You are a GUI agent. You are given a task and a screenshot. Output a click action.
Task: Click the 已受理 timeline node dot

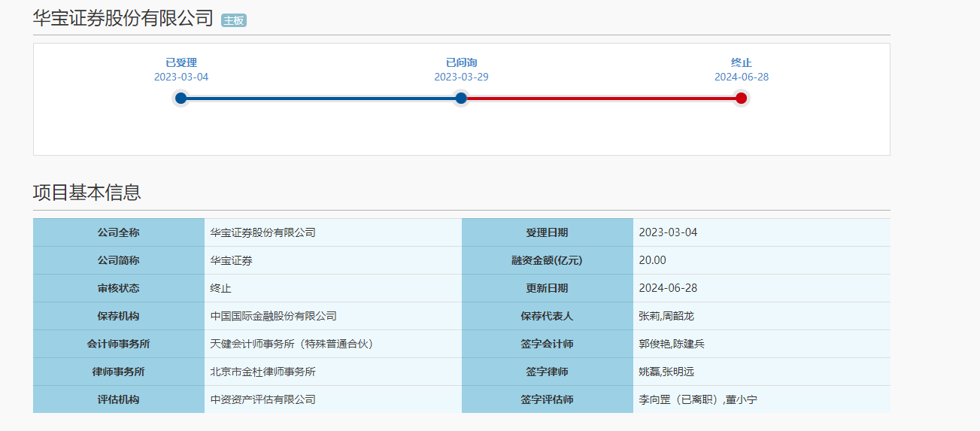coord(181,98)
